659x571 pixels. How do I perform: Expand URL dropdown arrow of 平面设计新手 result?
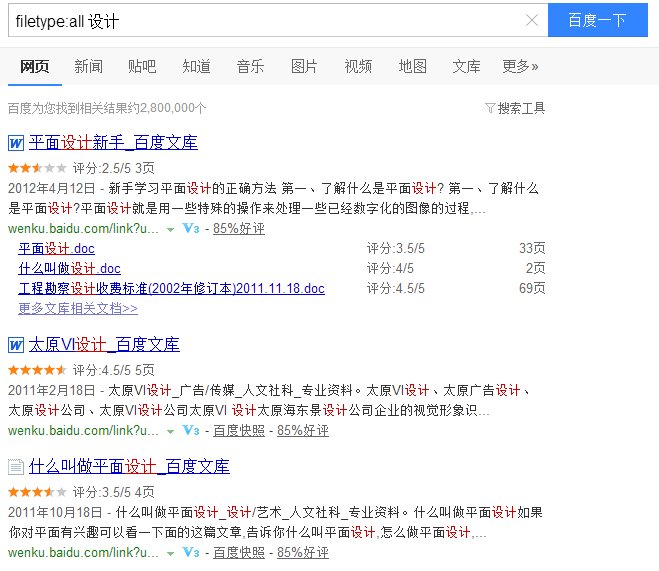tap(170, 229)
